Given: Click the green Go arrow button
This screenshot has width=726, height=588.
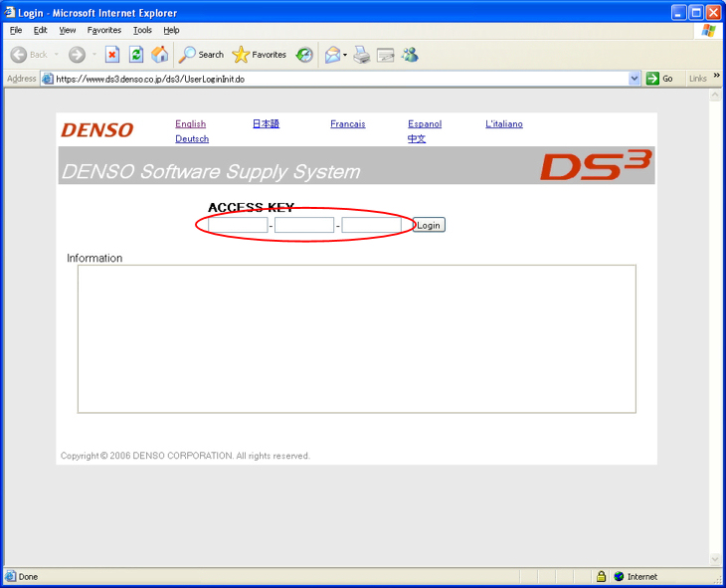Looking at the screenshot, I should coord(652,79).
